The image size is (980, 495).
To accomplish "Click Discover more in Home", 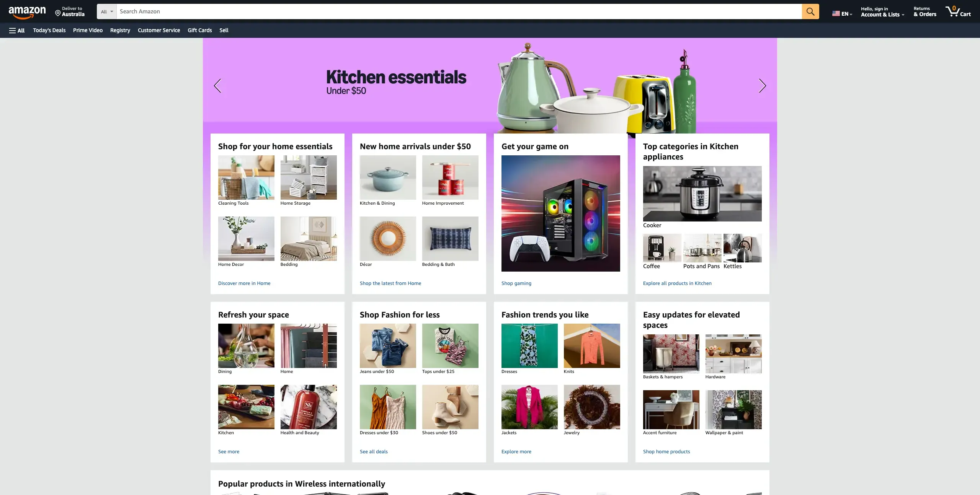I will click(x=244, y=283).
